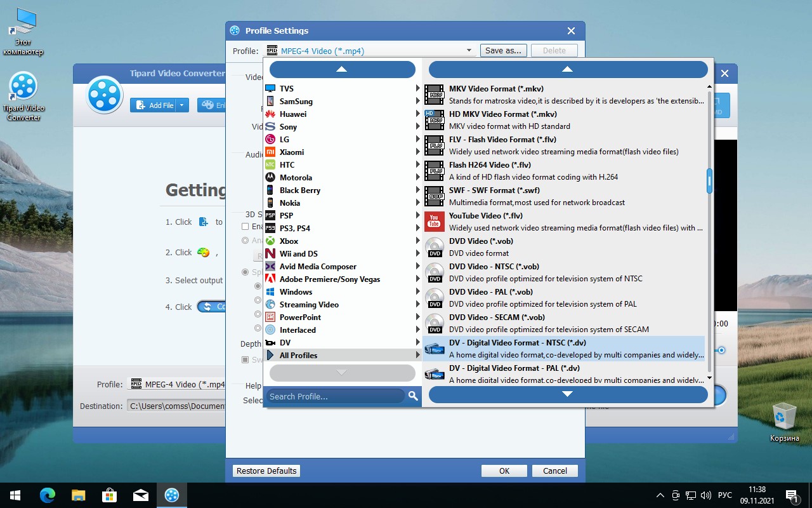Select the Avid Media Composer icon
Image resolution: width=812 pixels, height=508 pixels.
point(270,266)
